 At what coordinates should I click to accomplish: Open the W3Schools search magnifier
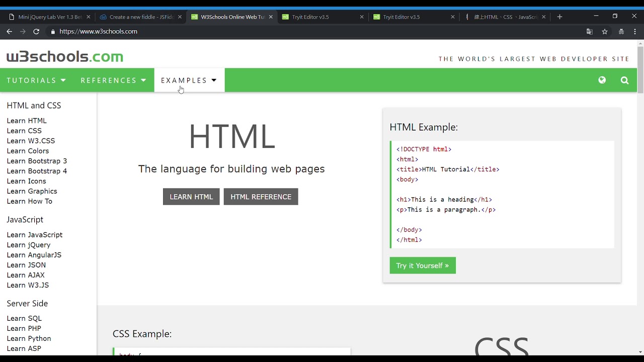point(625,80)
